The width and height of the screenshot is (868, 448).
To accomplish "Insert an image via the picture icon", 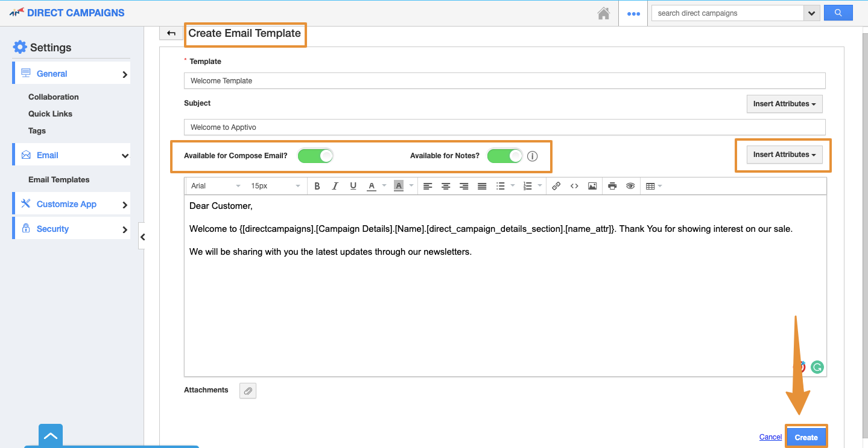I will point(592,185).
